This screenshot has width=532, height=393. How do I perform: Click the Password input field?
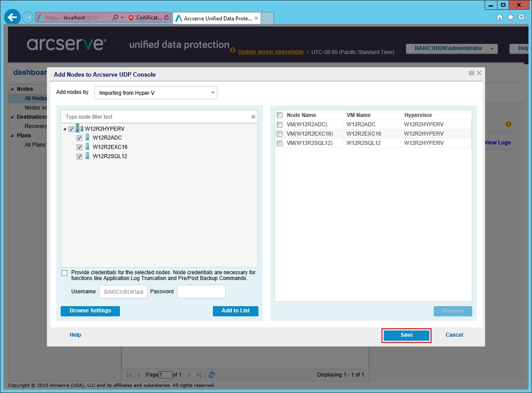pyautogui.click(x=201, y=292)
